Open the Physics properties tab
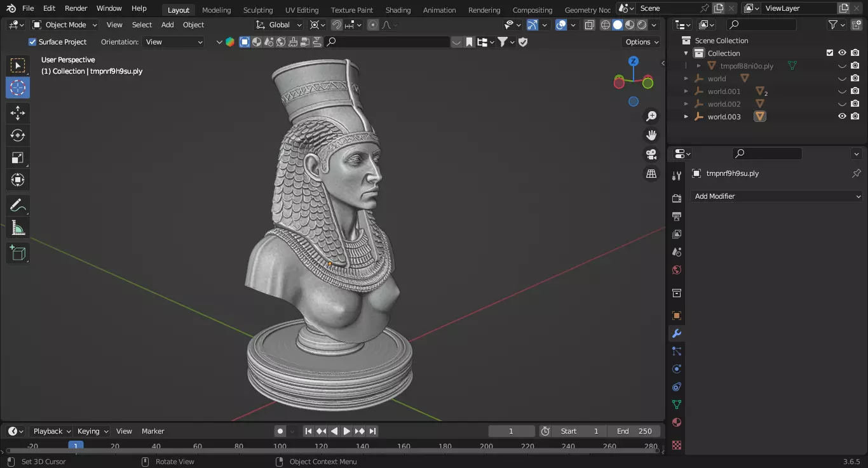This screenshot has height=468, width=868. (x=677, y=369)
